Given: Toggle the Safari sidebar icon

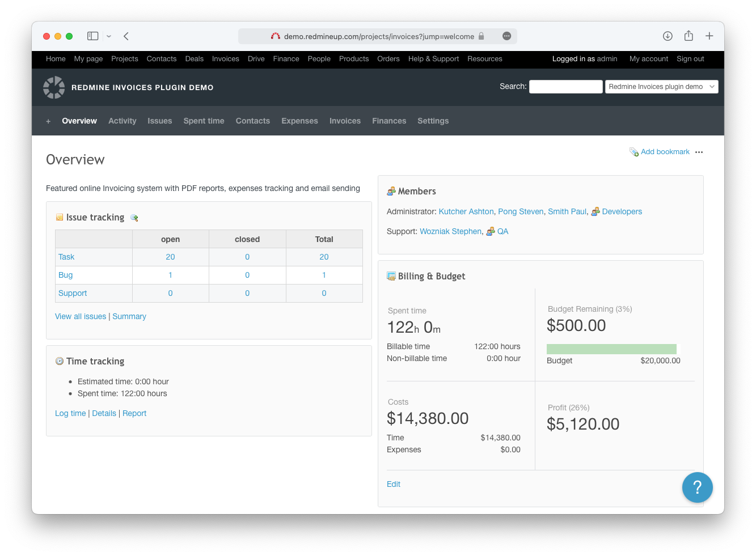Looking at the screenshot, I should 93,36.
